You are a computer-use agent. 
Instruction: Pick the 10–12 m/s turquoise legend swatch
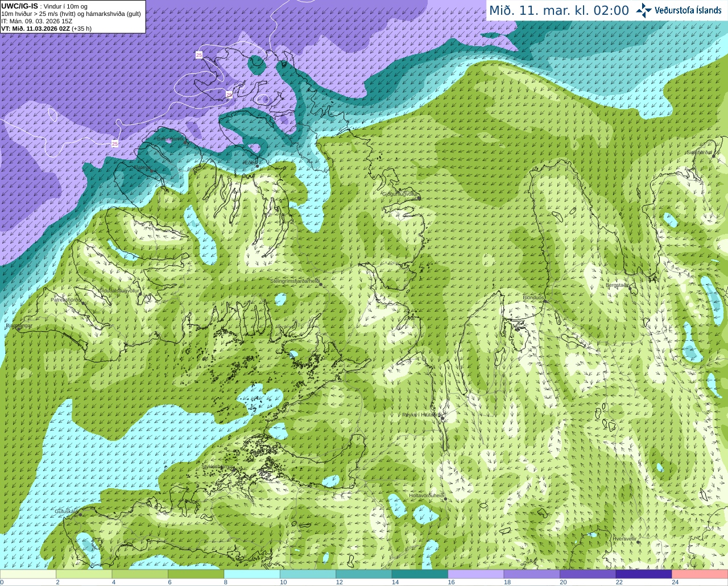coord(308,574)
